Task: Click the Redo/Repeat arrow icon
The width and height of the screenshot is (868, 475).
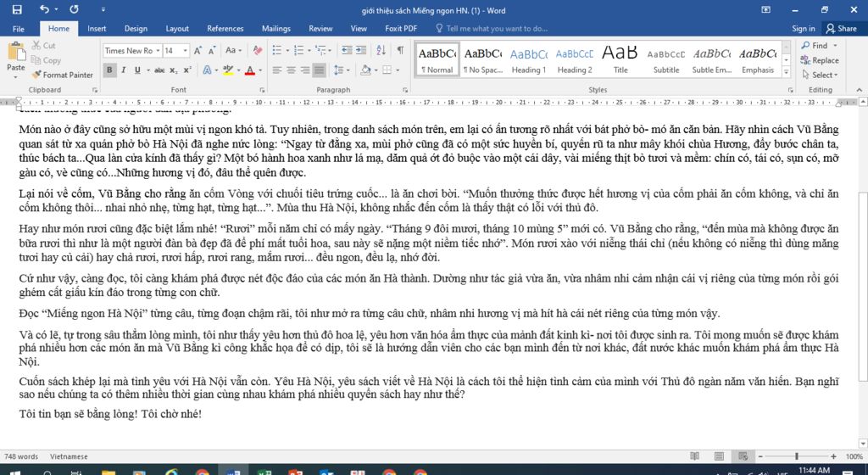Action: pyautogui.click(x=75, y=9)
